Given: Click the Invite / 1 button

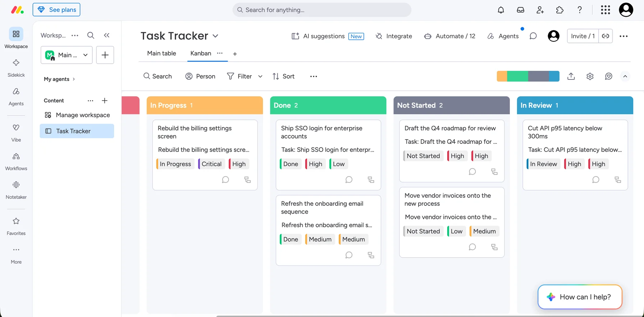Looking at the screenshot, I should coord(583,36).
